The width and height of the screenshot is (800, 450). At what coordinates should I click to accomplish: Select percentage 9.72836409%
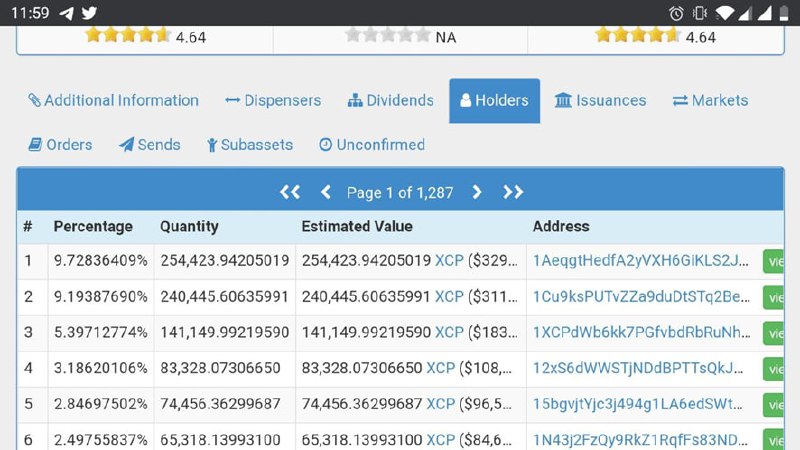(101, 261)
